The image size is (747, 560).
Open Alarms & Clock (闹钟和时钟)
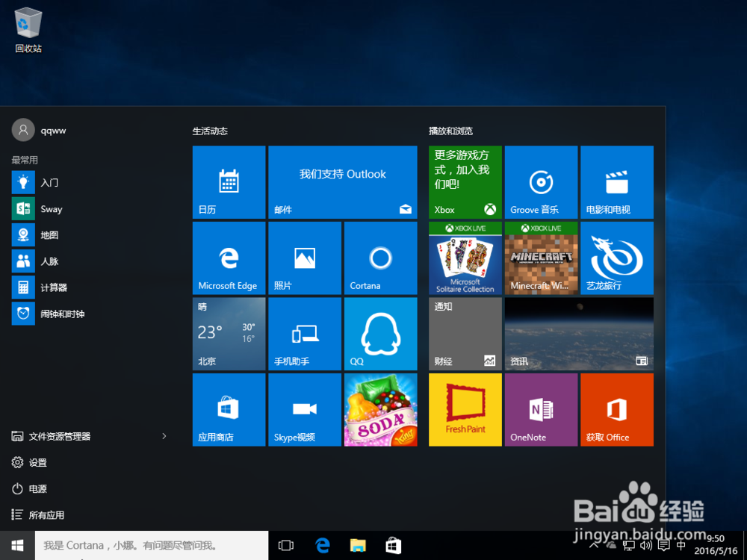pos(90,314)
